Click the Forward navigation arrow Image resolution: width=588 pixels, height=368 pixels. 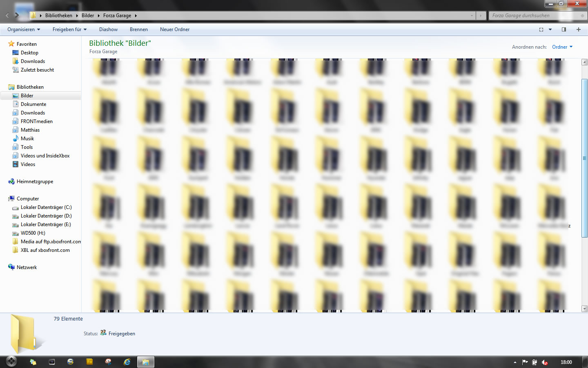[17, 16]
